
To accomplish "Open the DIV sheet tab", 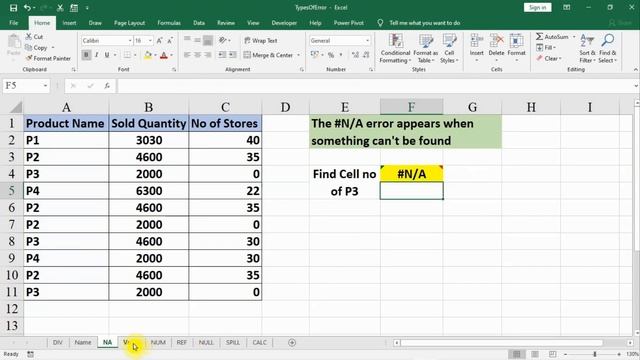I will [58, 342].
